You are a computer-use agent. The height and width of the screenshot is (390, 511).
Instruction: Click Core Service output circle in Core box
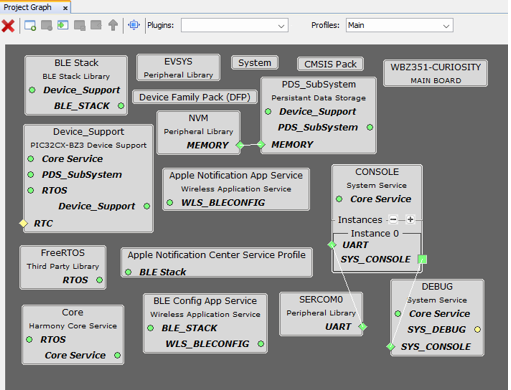(117, 355)
